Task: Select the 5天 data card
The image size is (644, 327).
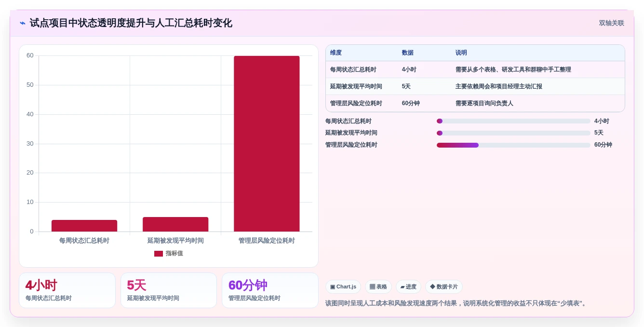Action: coord(169,290)
